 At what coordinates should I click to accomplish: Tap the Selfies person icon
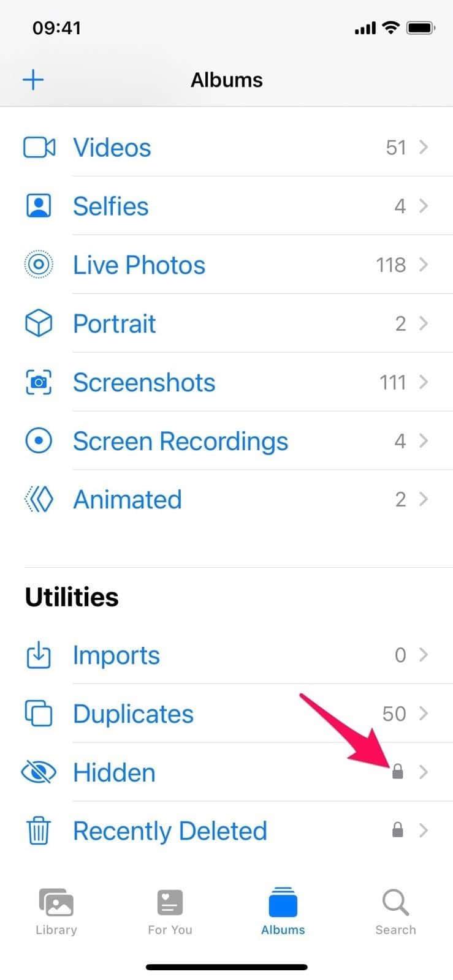click(39, 206)
